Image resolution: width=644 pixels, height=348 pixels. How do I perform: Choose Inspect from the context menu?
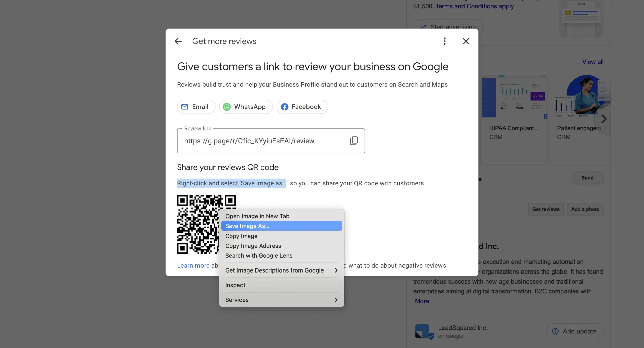(x=281, y=285)
